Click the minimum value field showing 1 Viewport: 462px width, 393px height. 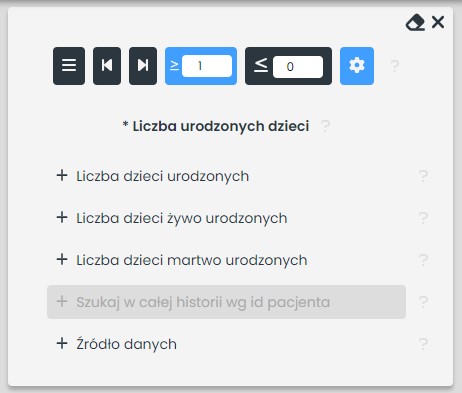pos(207,66)
